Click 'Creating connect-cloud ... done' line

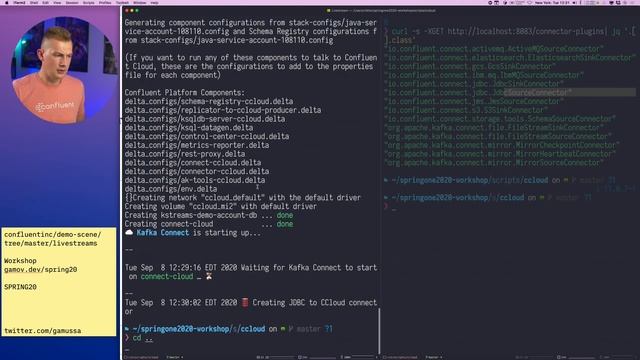tap(209, 224)
